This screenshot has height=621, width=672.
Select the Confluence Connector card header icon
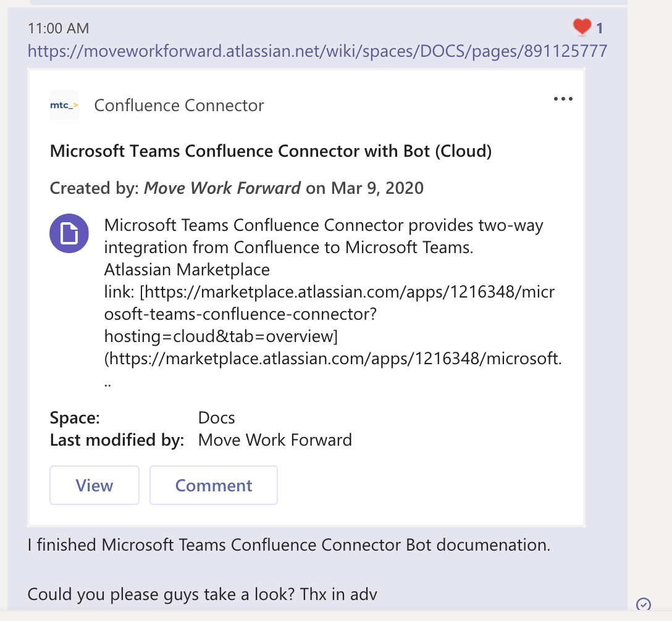tap(64, 104)
